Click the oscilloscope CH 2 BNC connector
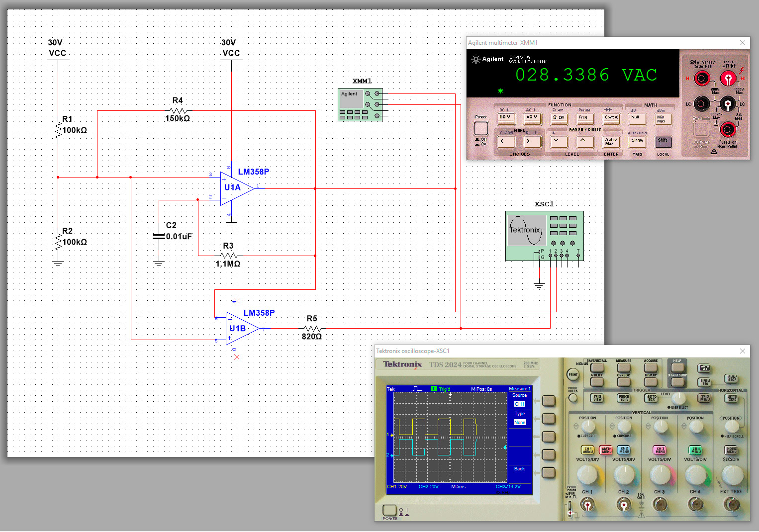This screenshot has height=532, width=759. point(624,505)
